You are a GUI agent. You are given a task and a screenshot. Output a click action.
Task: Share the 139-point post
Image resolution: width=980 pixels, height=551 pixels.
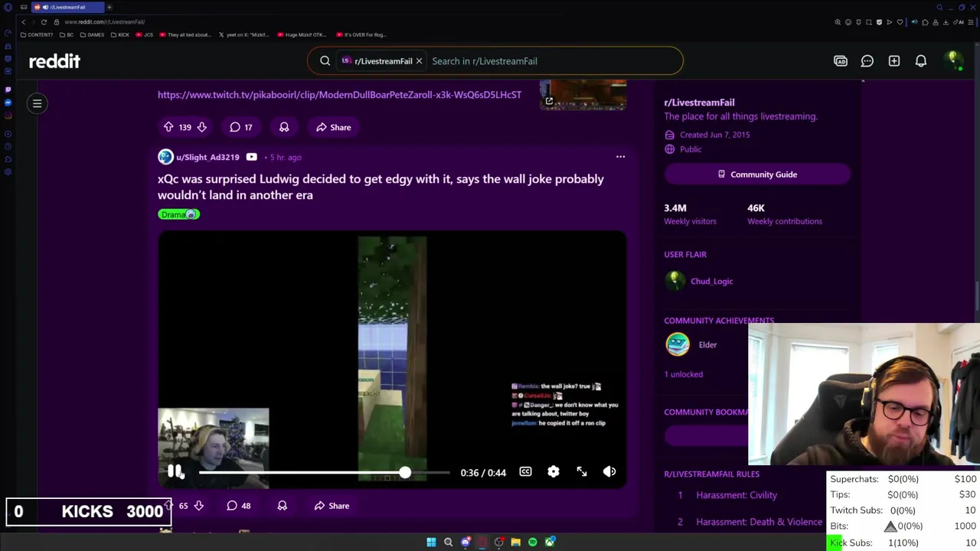point(333,127)
